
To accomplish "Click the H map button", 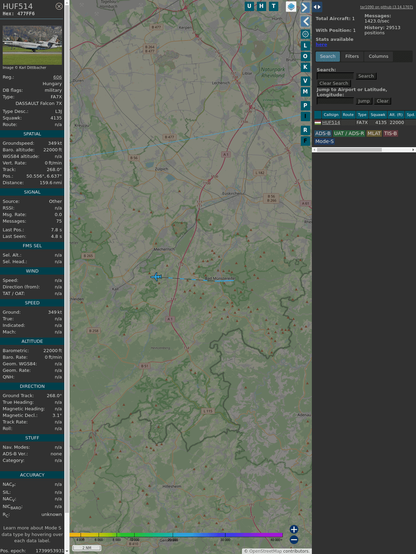I will click(261, 6).
